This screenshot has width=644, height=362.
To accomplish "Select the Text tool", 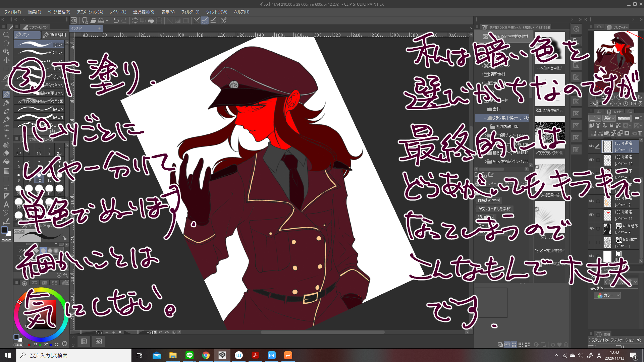I will pyautogui.click(x=6, y=204).
